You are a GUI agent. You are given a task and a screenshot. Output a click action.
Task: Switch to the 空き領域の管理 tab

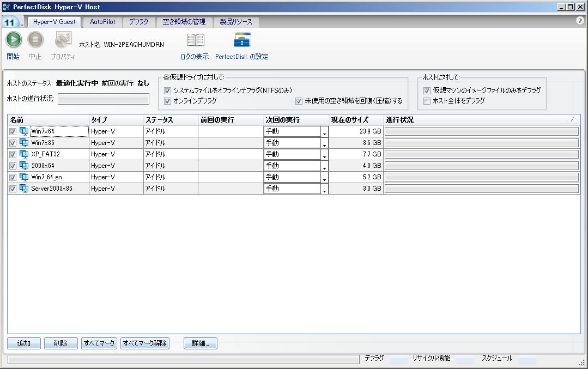click(x=184, y=22)
